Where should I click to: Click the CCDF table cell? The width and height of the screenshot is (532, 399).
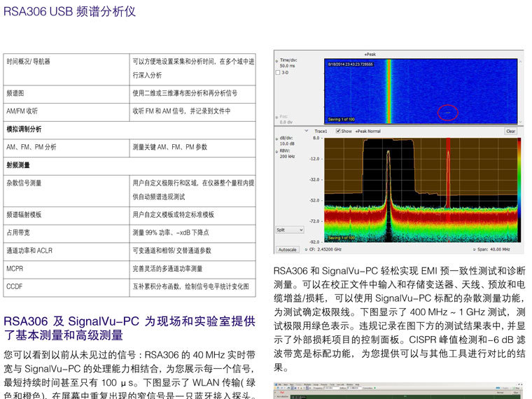point(66,288)
